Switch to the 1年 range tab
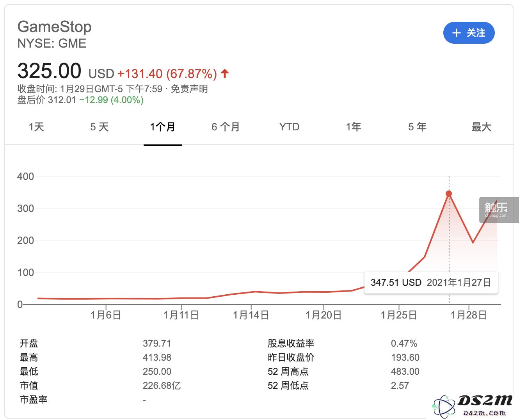This screenshot has width=519, height=420. 354,127
